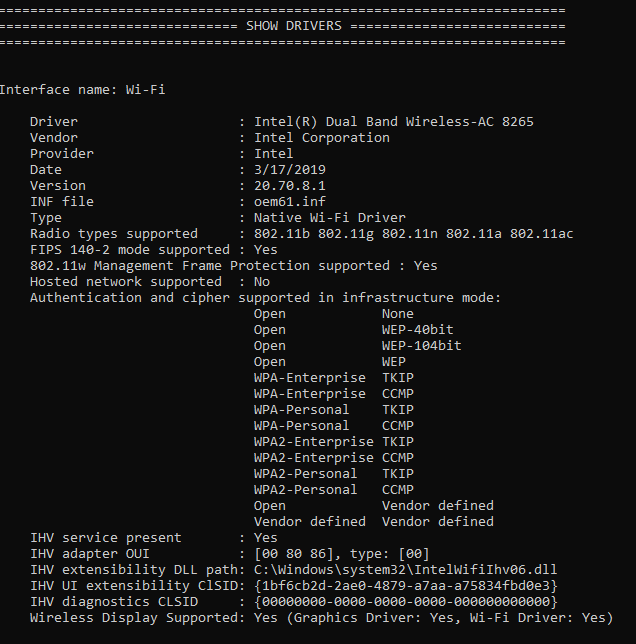Click the Hosted network supported line
This screenshot has width=636, height=644.
pos(149,282)
